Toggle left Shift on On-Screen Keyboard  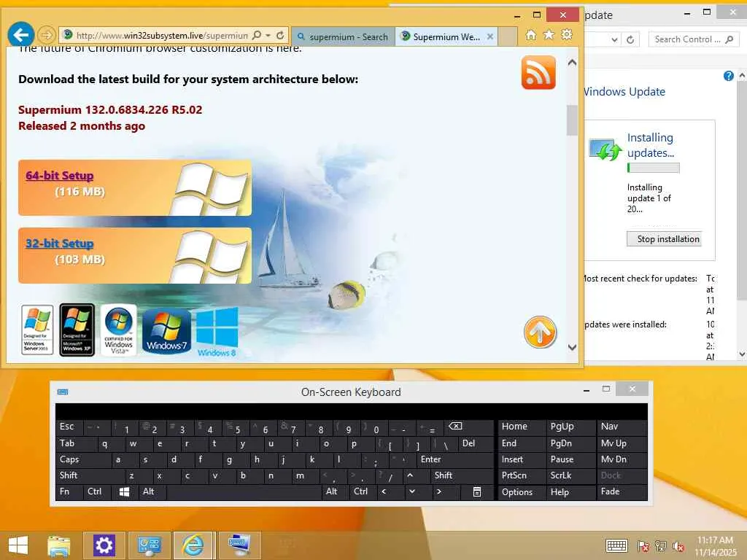(90, 475)
